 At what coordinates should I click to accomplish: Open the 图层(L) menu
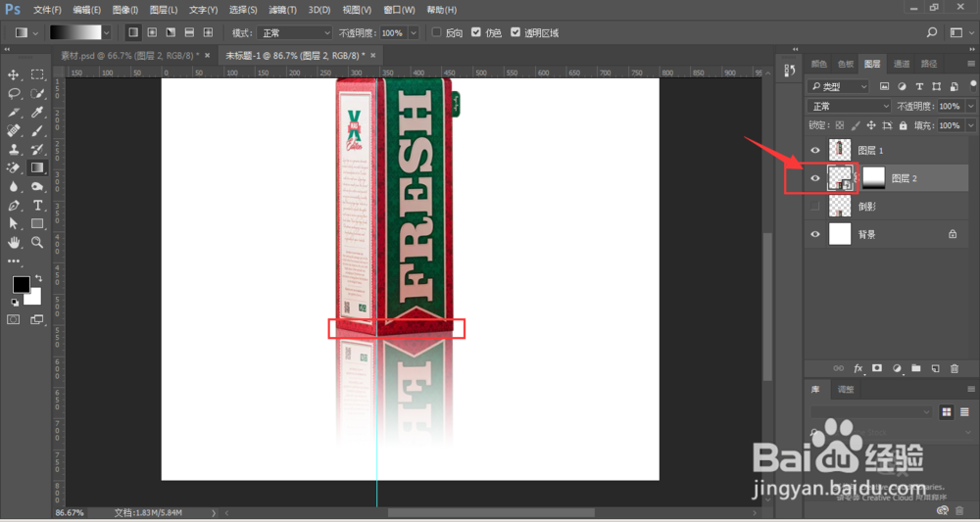click(164, 10)
